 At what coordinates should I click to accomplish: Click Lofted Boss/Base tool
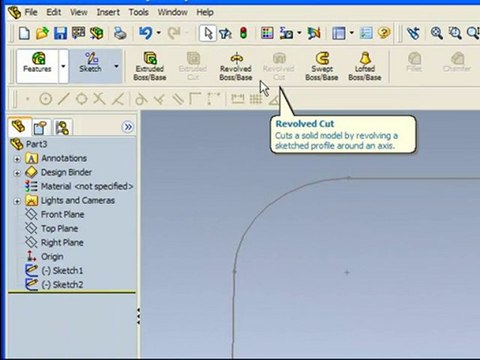[x=365, y=66]
